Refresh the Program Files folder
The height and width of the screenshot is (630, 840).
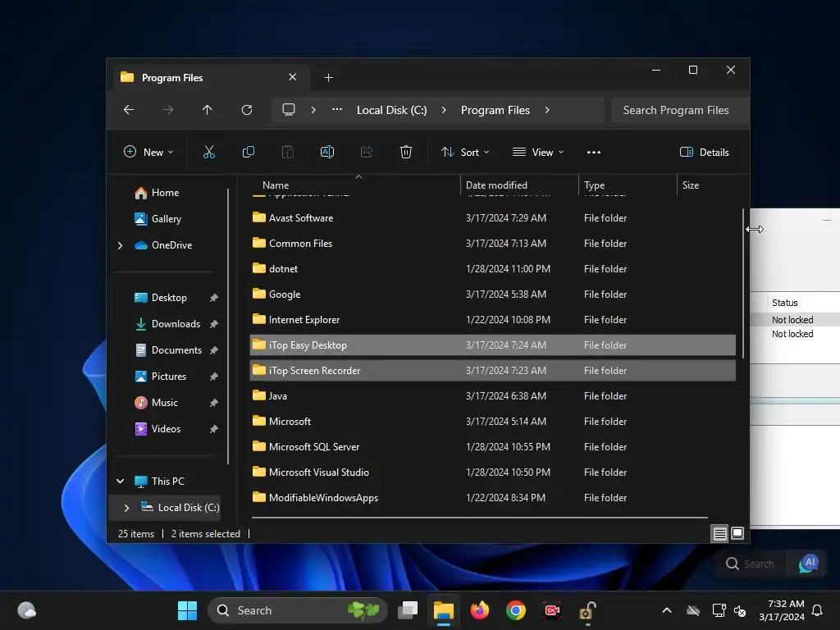247,110
